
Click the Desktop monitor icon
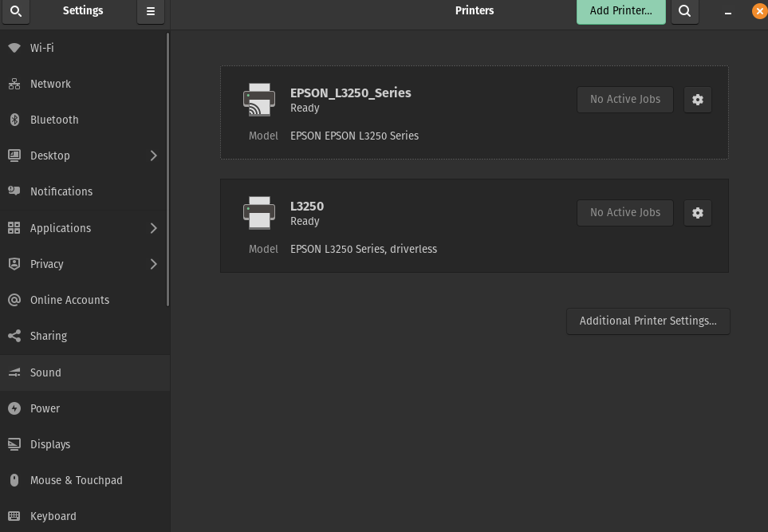(14, 156)
